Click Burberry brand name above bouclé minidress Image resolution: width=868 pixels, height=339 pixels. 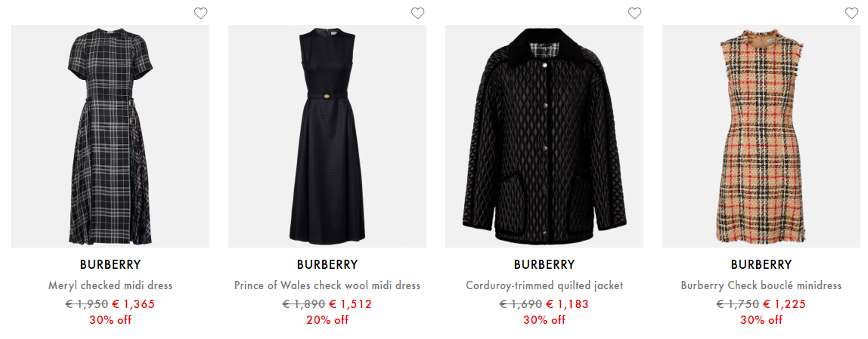coord(761,265)
